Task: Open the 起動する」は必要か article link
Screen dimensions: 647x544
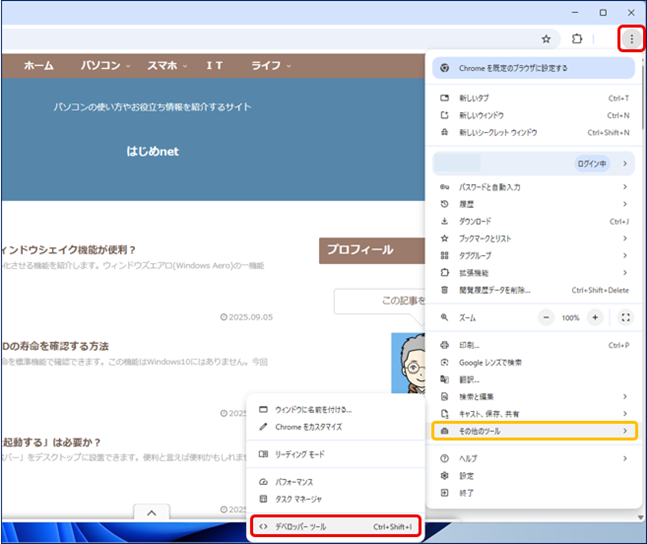Action: click(52, 442)
